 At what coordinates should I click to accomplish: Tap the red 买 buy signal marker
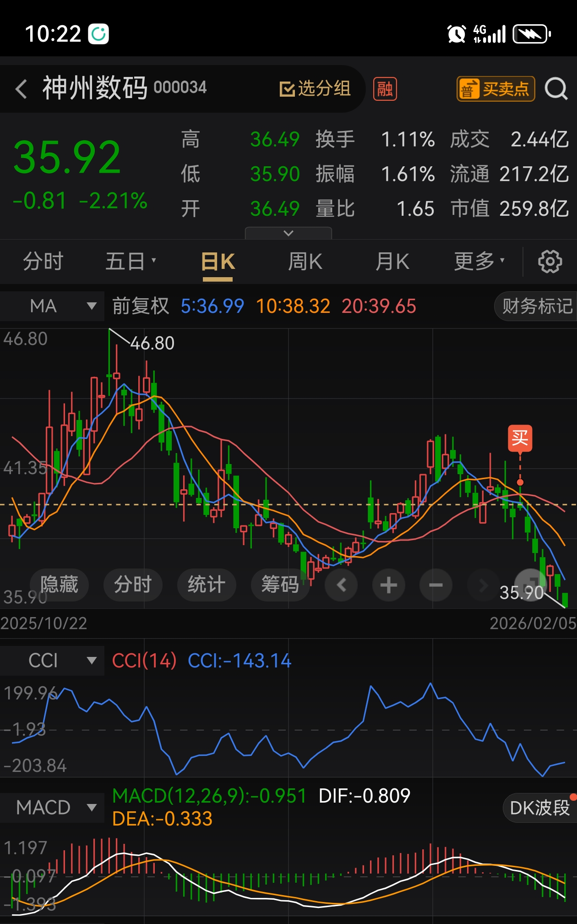[520, 438]
